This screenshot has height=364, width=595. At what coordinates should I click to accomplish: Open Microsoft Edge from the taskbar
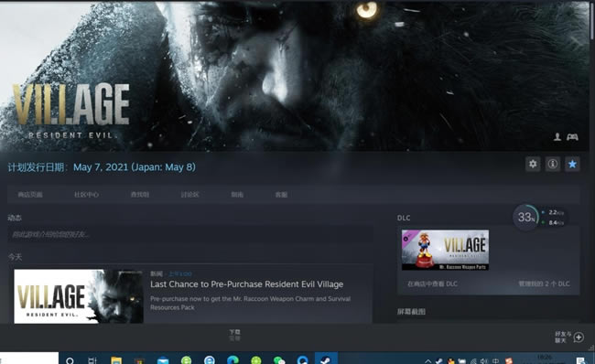pyautogui.click(x=233, y=360)
